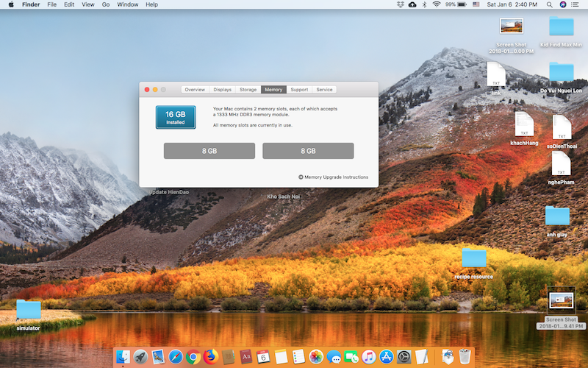Click the first 8 GB memory slot
This screenshot has width=588, height=368.
tap(209, 151)
